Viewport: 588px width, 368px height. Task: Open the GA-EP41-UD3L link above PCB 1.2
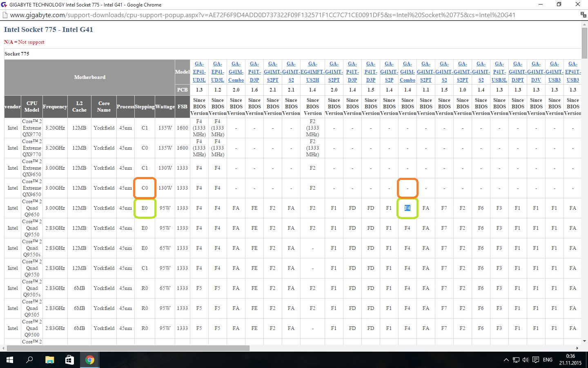pyautogui.click(x=218, y=72)
